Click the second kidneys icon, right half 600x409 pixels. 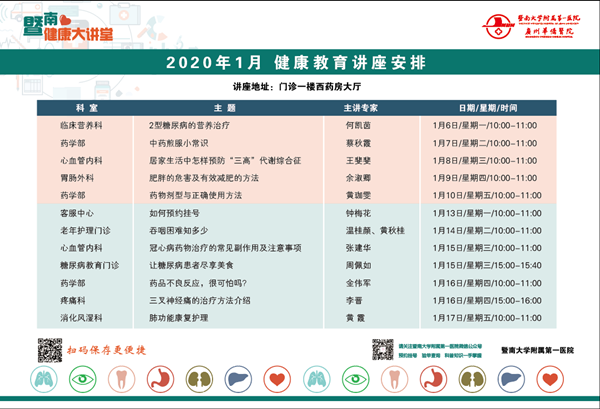click(x=472, y=379)
